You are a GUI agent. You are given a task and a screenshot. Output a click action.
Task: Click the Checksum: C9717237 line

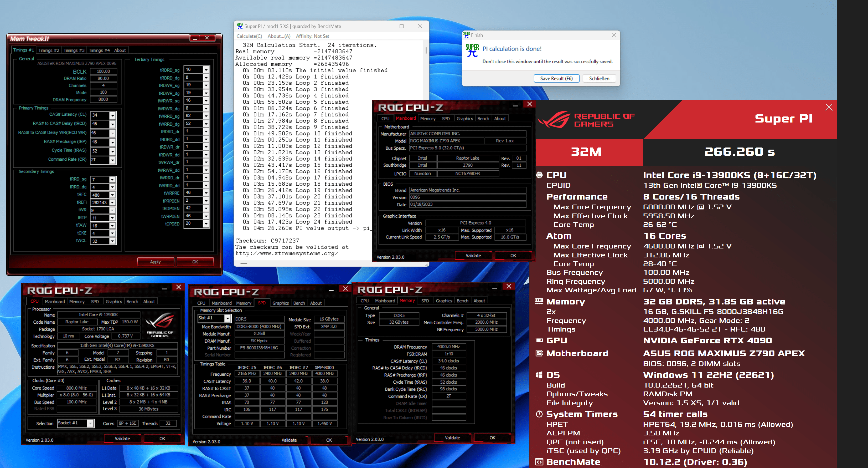coord(267,241)
